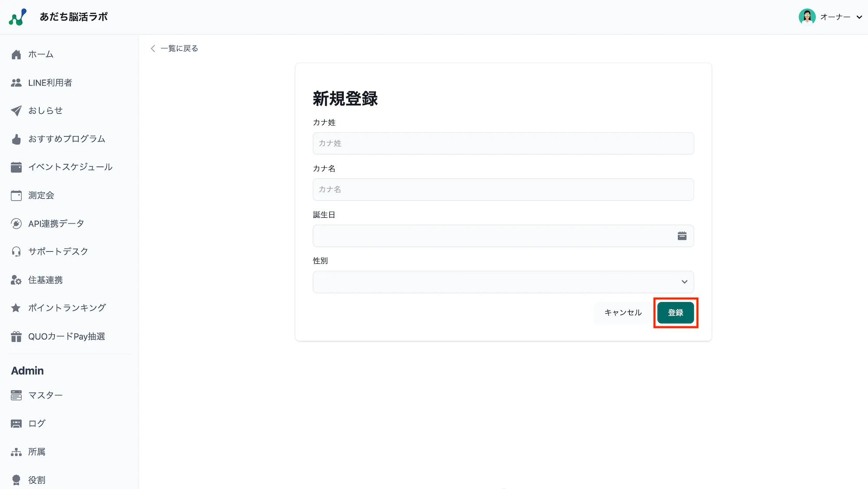This screenshot has width=868, height=489.
Task: Open the QUOカードPay抽選 gift icon
Action: (16, 336)
